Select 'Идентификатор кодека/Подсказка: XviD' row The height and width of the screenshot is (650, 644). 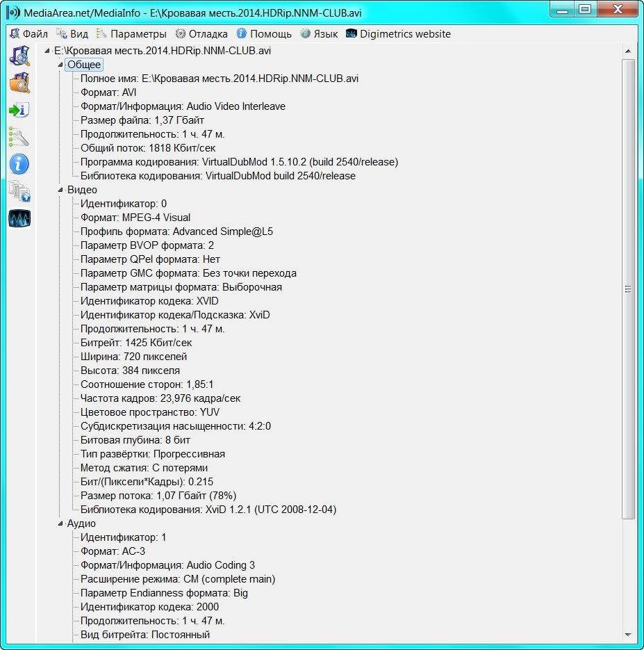pos(175,315)
